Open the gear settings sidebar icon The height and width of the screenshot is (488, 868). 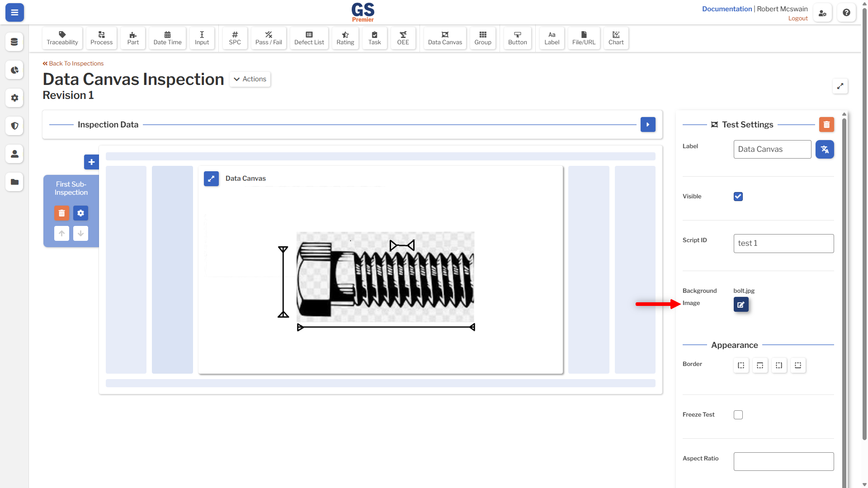(14, 98)
